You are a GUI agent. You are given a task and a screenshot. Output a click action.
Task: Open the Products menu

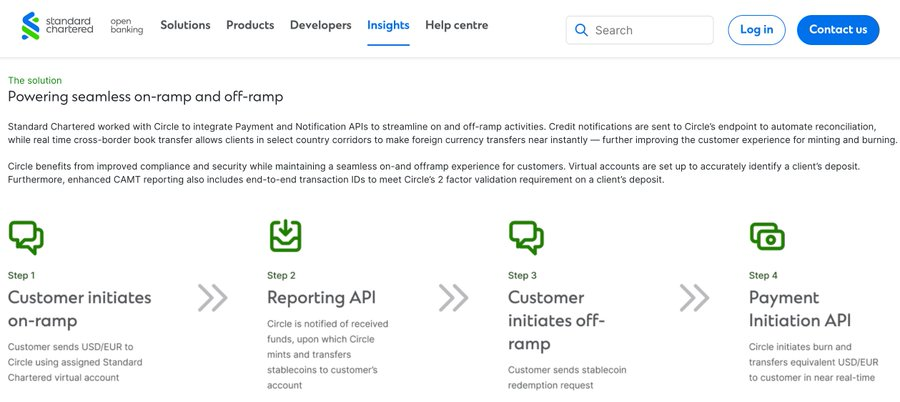250,26
